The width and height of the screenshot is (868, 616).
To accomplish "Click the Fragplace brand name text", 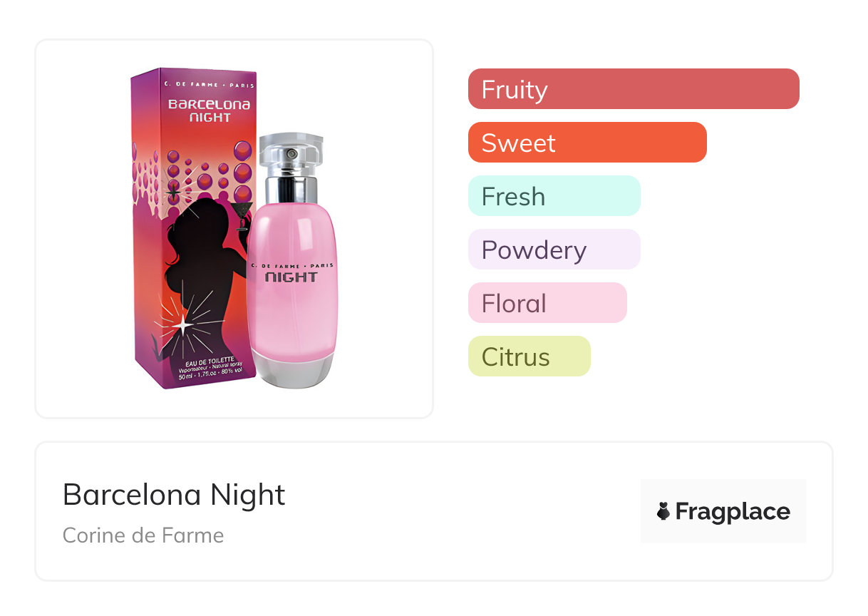I will [733, 511].
